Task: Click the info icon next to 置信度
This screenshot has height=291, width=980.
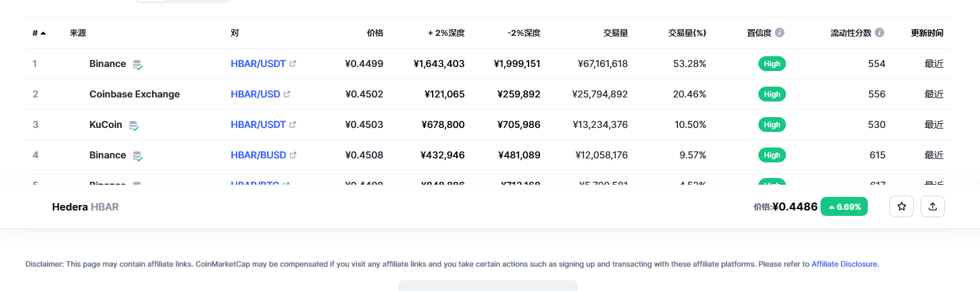Action: [x=780, y=32]
